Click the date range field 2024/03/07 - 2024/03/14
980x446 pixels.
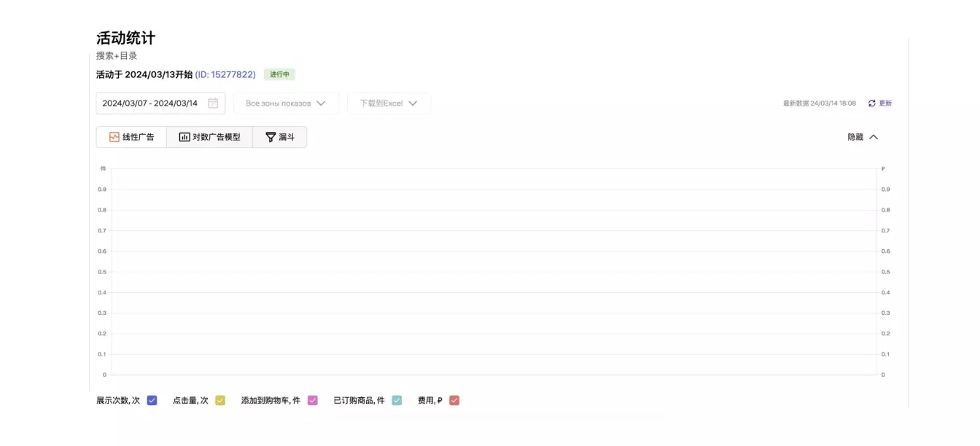160,103
